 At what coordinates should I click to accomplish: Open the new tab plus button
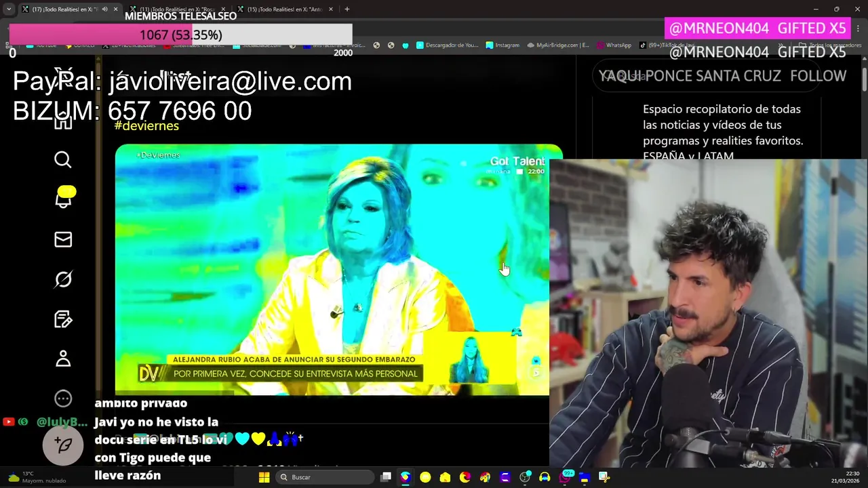(347, 9)
